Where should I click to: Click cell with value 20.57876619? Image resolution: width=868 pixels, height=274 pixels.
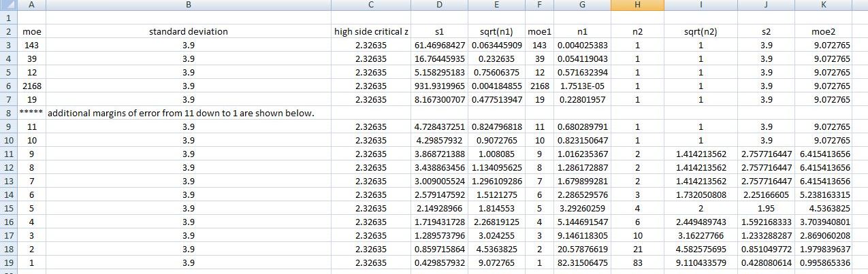click(582, 249)
